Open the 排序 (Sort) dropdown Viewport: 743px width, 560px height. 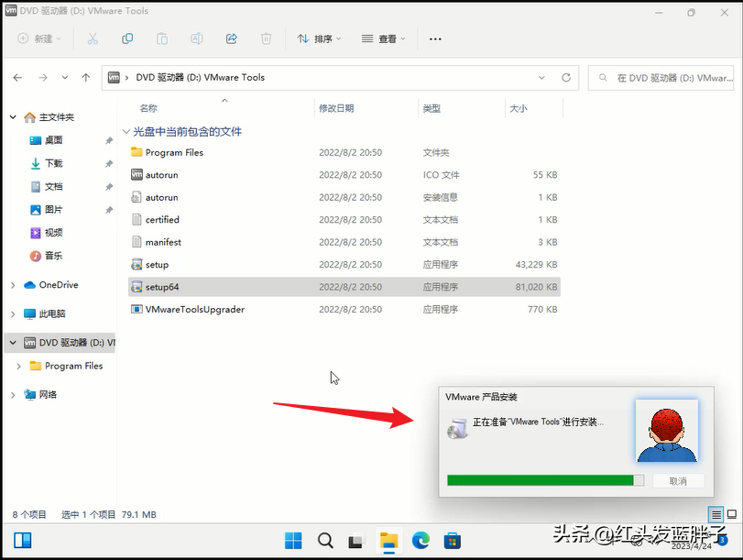(319, 38)
